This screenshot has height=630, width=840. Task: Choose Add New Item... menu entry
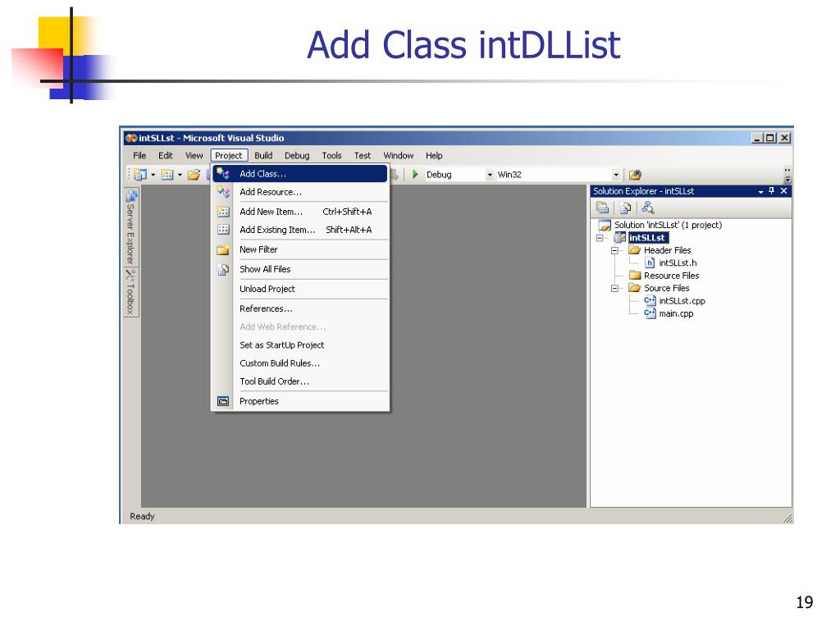point(300,212)
